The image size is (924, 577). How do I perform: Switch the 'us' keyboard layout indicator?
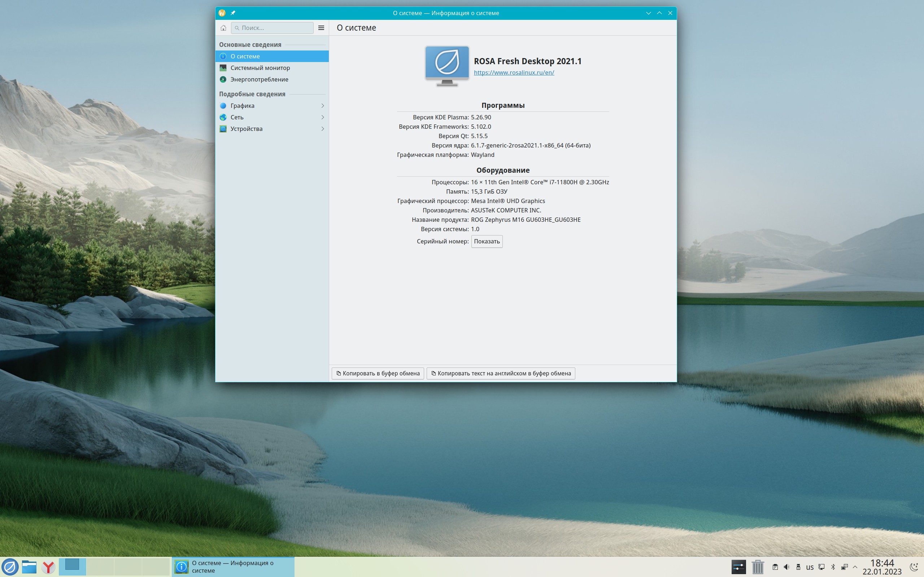[x=810, y=567]
